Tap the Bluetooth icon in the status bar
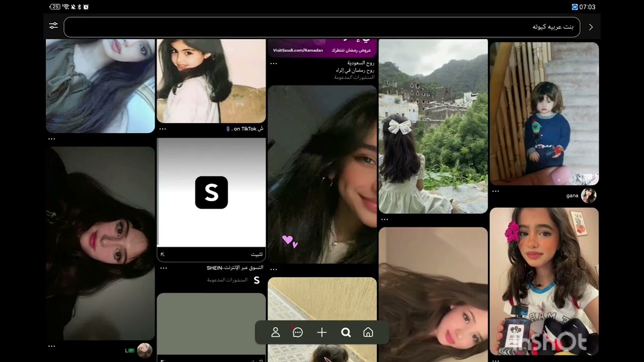 pos(79,7)
